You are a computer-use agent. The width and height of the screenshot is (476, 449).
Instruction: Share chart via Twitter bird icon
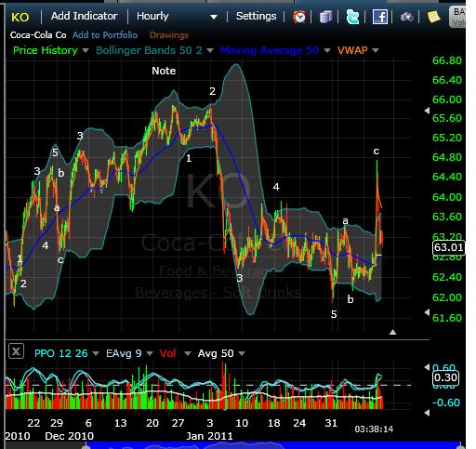click(352, 17)
